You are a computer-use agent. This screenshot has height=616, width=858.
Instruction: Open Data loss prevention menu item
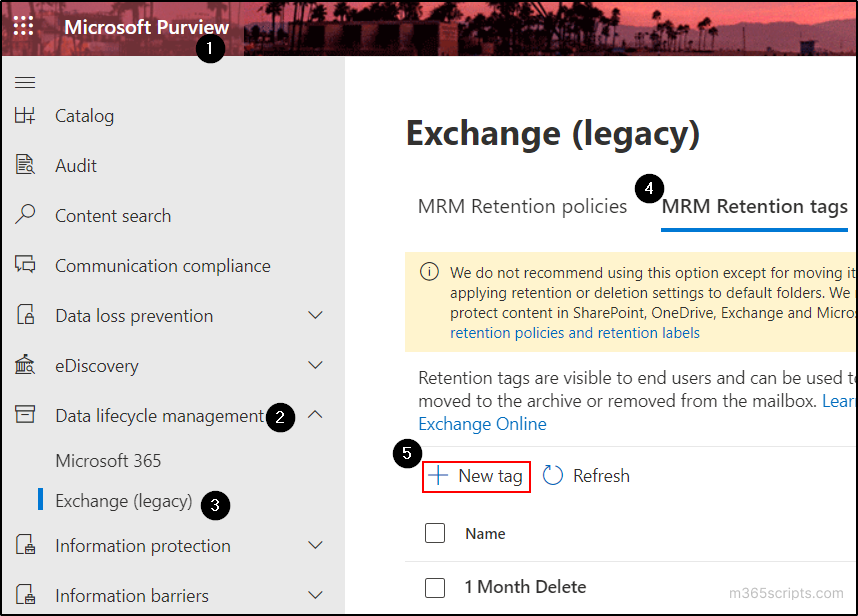134,316
